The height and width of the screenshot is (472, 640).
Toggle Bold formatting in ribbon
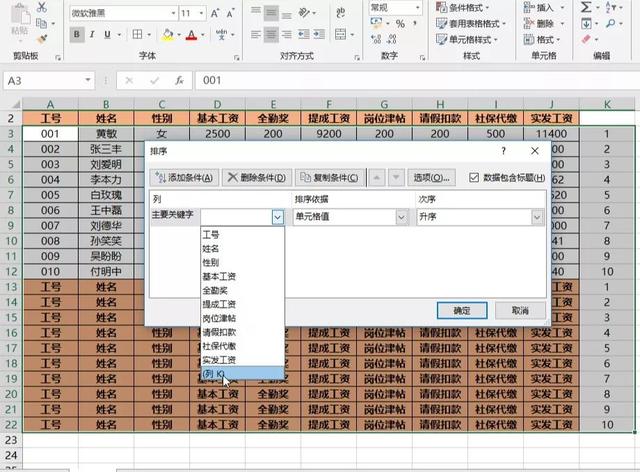(77, 34)
